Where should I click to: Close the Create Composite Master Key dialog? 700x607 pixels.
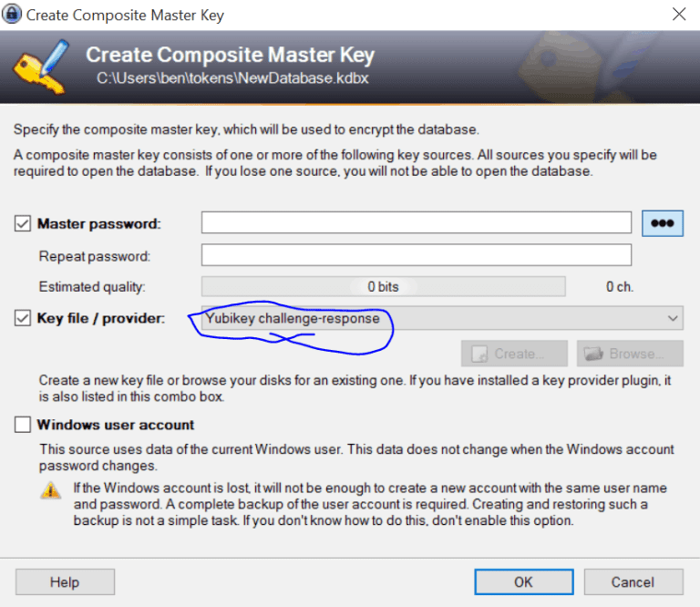click(x=679, y=15)
